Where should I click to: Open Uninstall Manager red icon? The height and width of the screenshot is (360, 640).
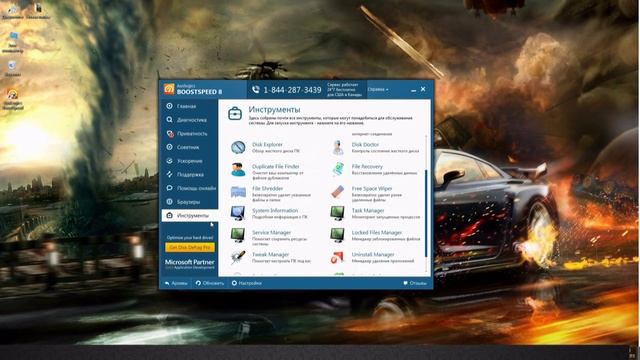[x=338, y=258]
